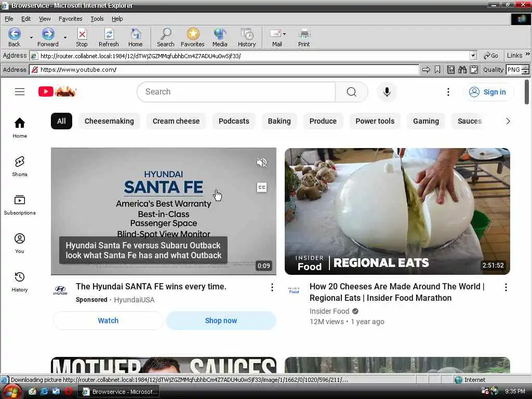The image size is (532, 399).
Task: Click the clipboard icon in Browservice bar
Action: click(x=474, y=70)
